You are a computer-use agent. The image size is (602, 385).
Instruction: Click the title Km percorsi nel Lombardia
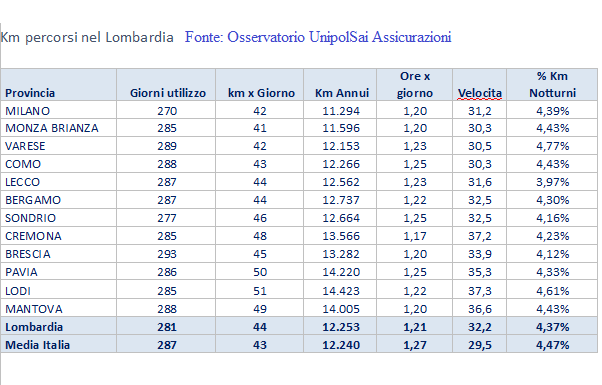point(87,38)
